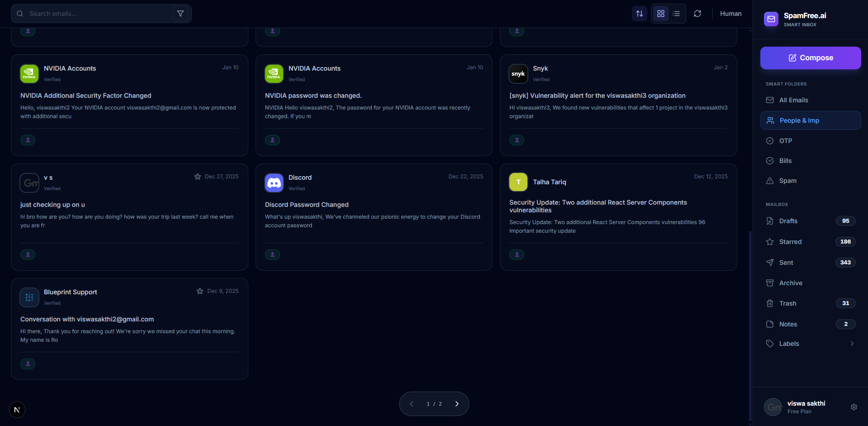Click the Discord sender avatar icon
This screenshot has width=868, height=426.
coord(274,183)
